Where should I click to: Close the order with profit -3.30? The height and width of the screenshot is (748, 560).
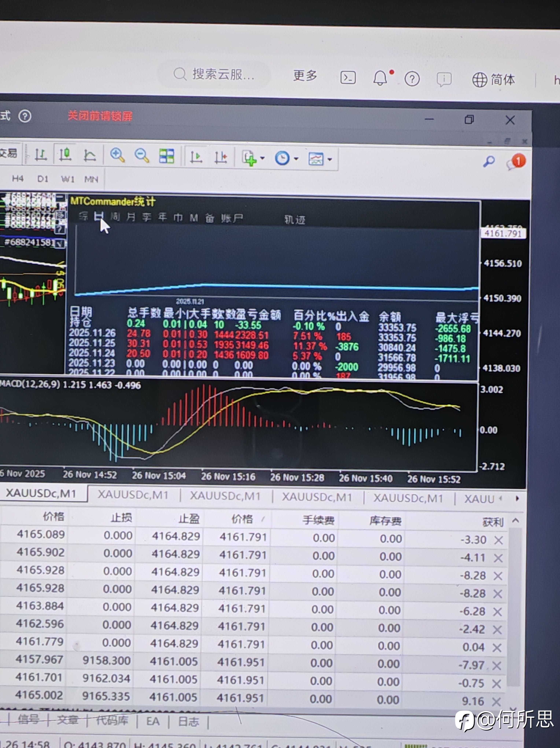coord(498,540)
